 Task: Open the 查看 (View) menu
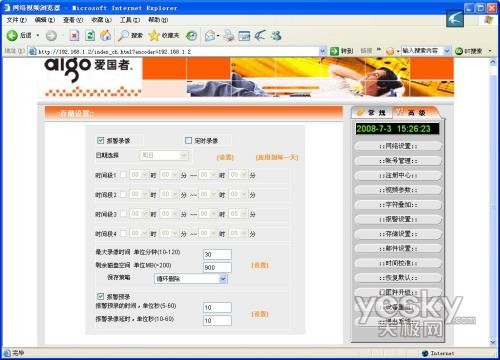[x=73, y=20]
